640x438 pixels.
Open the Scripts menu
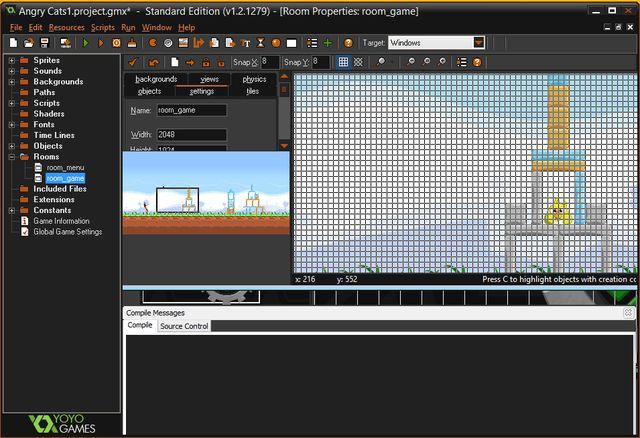pyautogui.click(x=102, y=27)
